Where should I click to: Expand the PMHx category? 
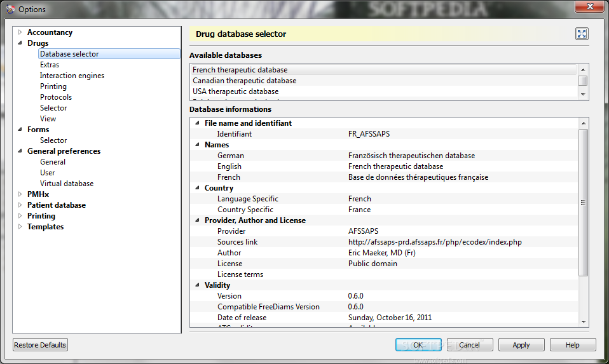(x=20, y=194)
